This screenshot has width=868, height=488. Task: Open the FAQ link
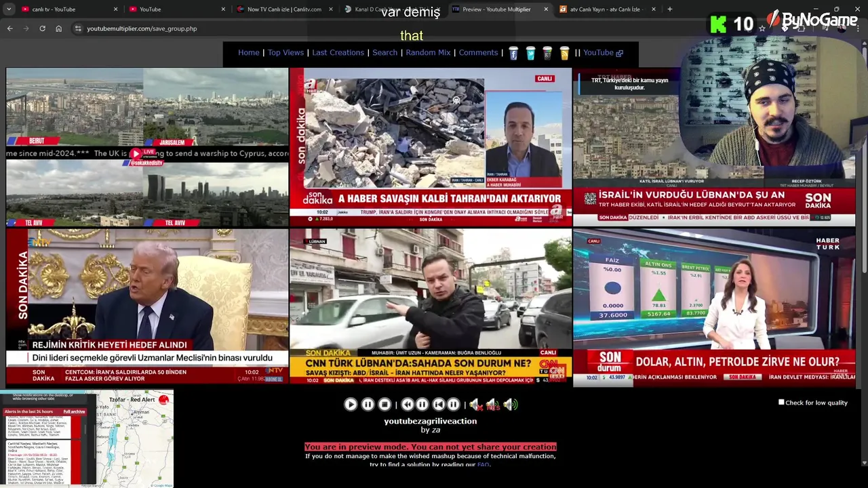(x=483, y=465)
